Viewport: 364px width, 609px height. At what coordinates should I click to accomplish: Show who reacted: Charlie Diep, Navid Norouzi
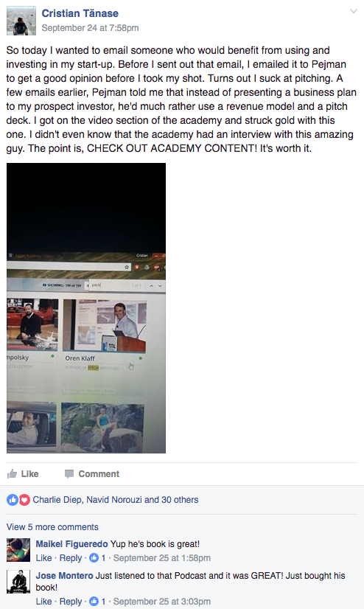(115, 500)
